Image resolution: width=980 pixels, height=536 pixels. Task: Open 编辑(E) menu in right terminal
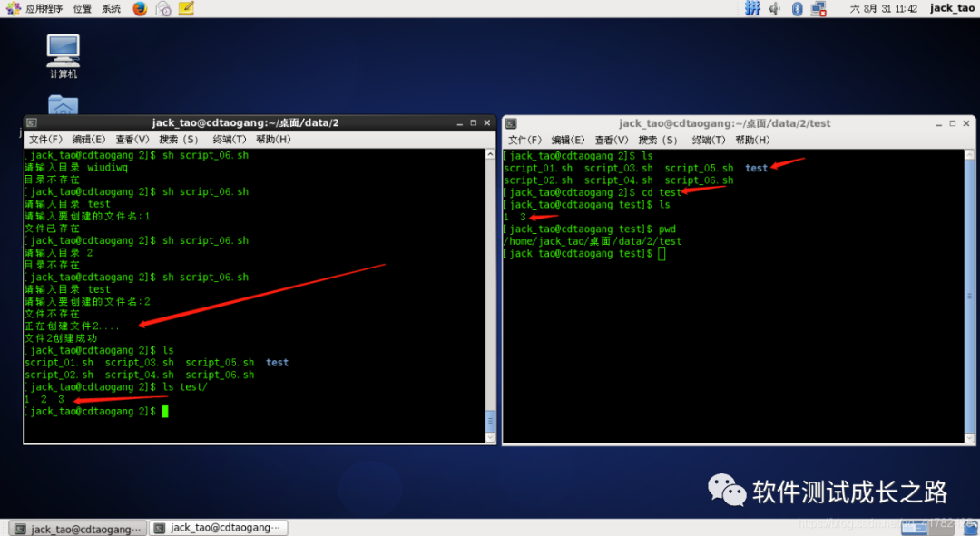(568, 140)
